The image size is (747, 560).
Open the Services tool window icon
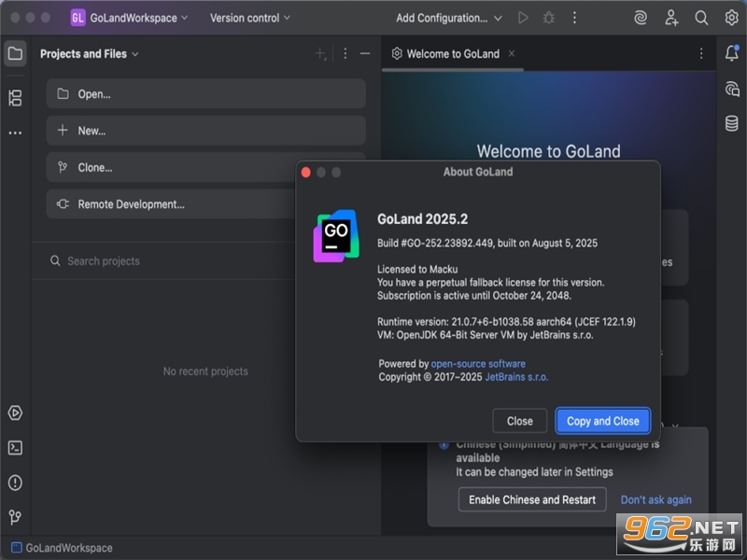pyautogui.click(x=15, y=413)
